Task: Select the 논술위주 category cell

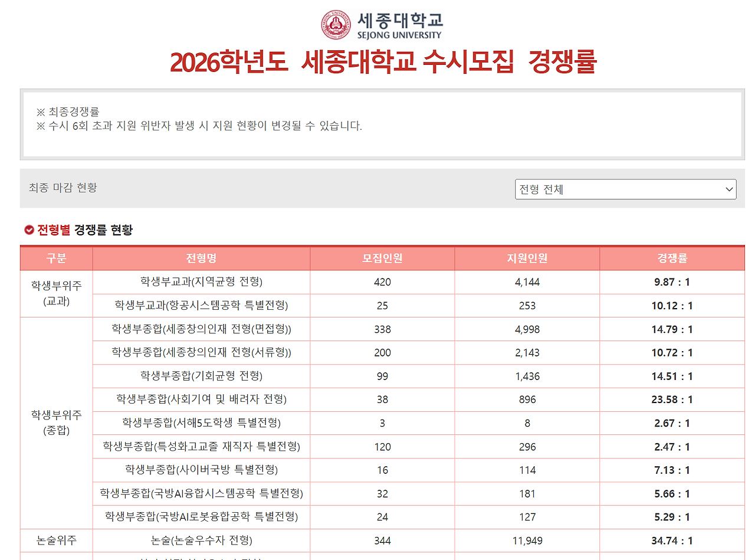Action: [x=57, y=541]
